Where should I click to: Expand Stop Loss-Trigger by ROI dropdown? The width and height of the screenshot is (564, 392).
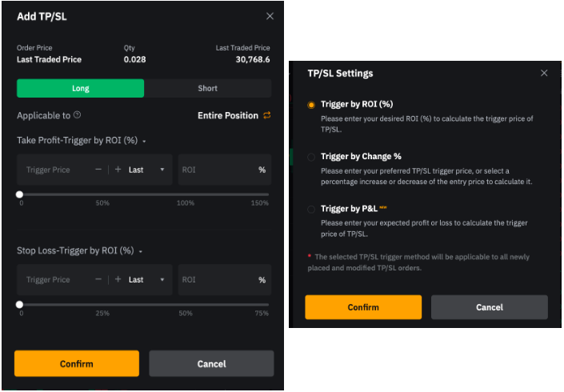click(x=141, y=251)
